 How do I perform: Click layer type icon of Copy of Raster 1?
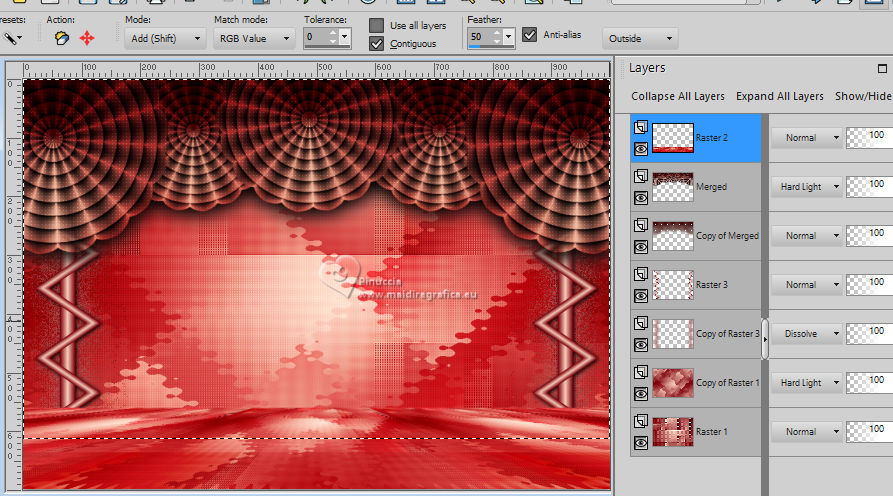[641, 372]
